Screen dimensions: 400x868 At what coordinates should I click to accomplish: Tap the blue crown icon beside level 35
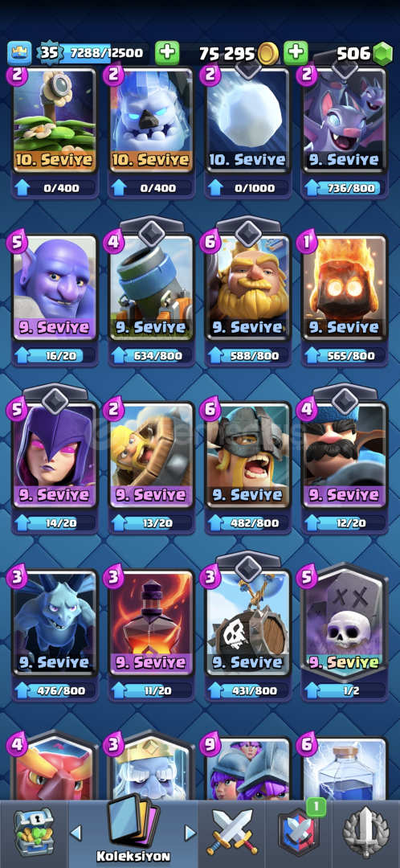pos(19,53)
